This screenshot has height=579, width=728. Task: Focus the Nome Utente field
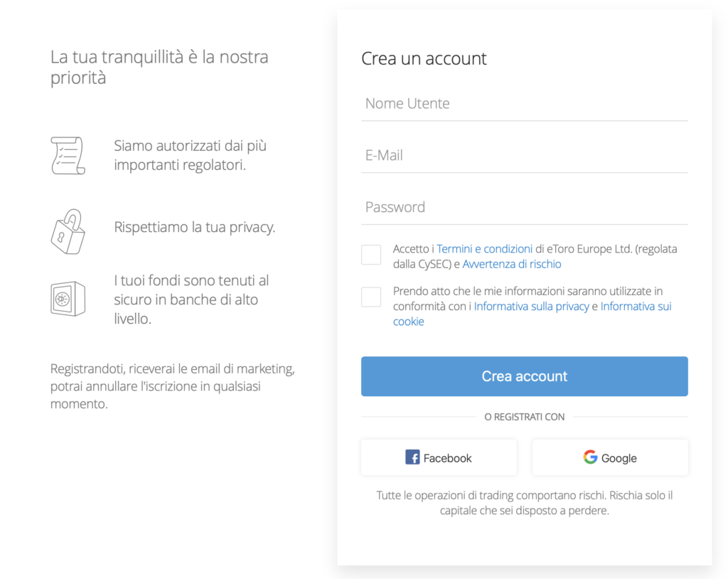click(524, 104)
